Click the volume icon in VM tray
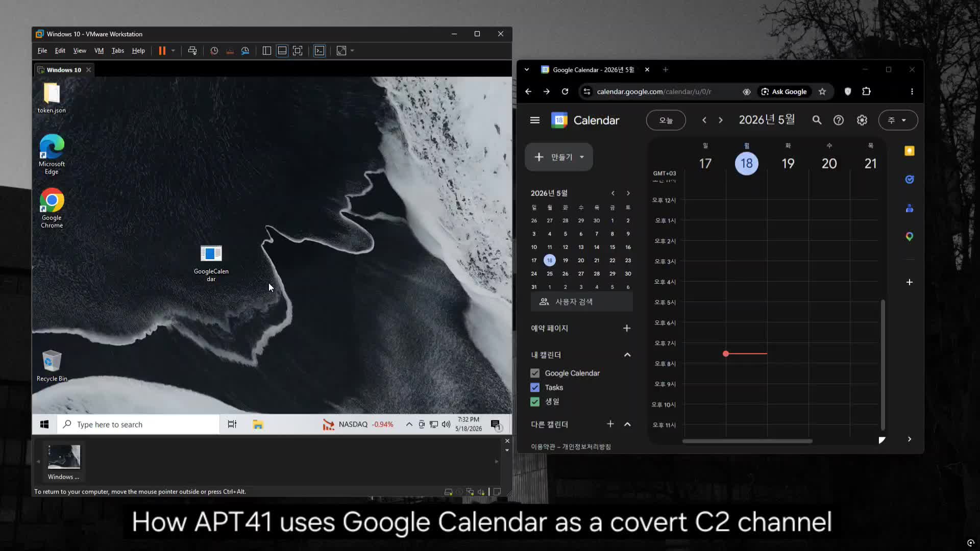 coord(446,424)
